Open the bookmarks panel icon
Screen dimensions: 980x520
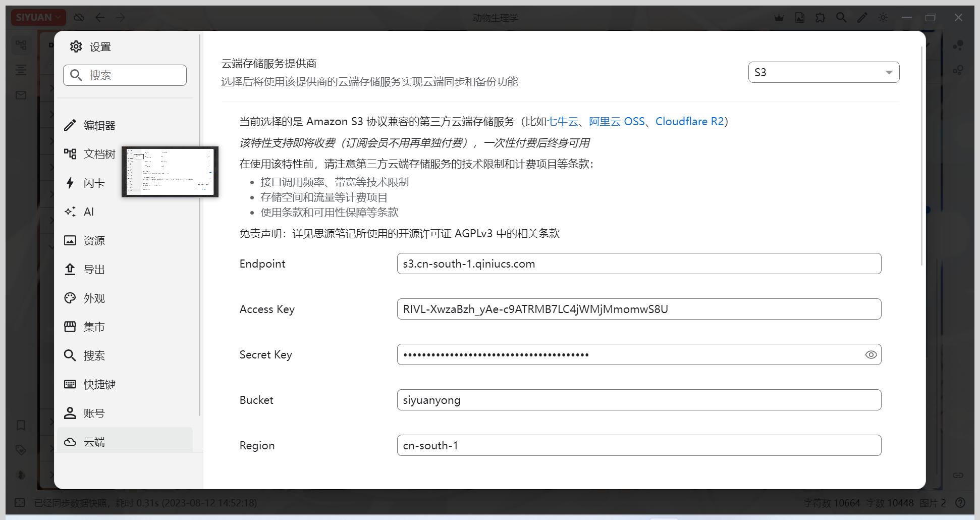(20, 426)
